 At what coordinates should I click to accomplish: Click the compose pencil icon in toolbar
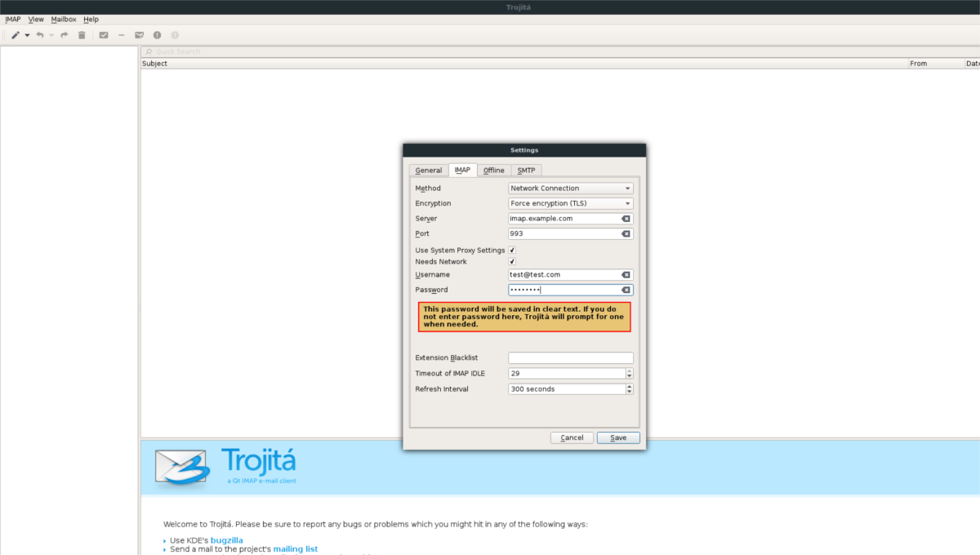[x=16, y=35]
